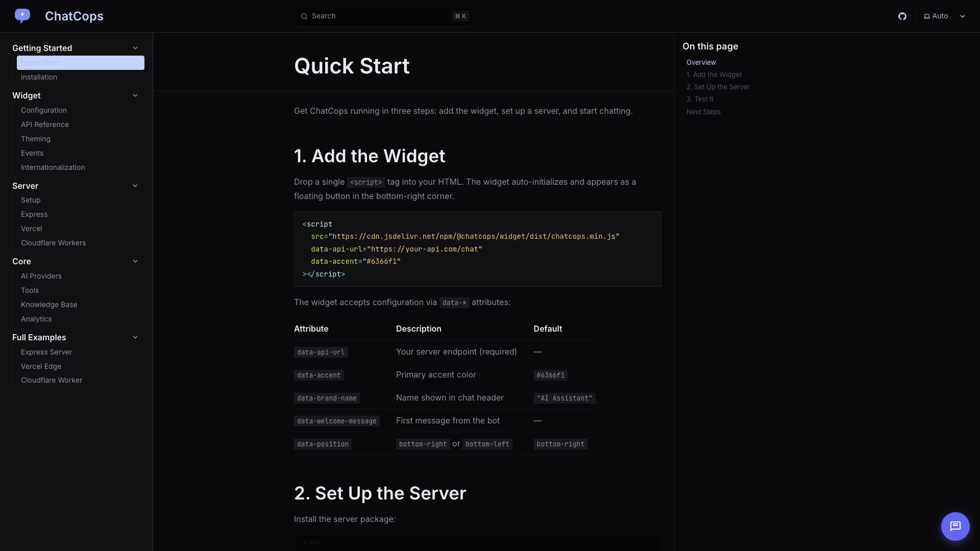Click the "AI Assistant" default value
The height and width of the screenshot is (551, 980).
pos(565,398)
